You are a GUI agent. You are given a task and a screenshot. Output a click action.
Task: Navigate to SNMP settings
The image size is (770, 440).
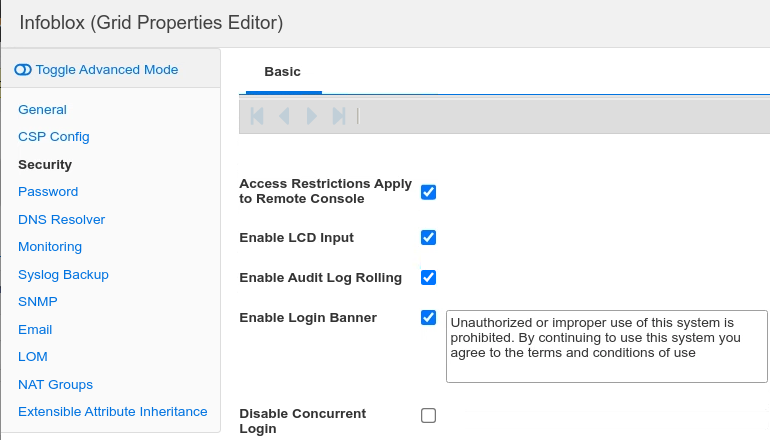click(x=37, y=302)
